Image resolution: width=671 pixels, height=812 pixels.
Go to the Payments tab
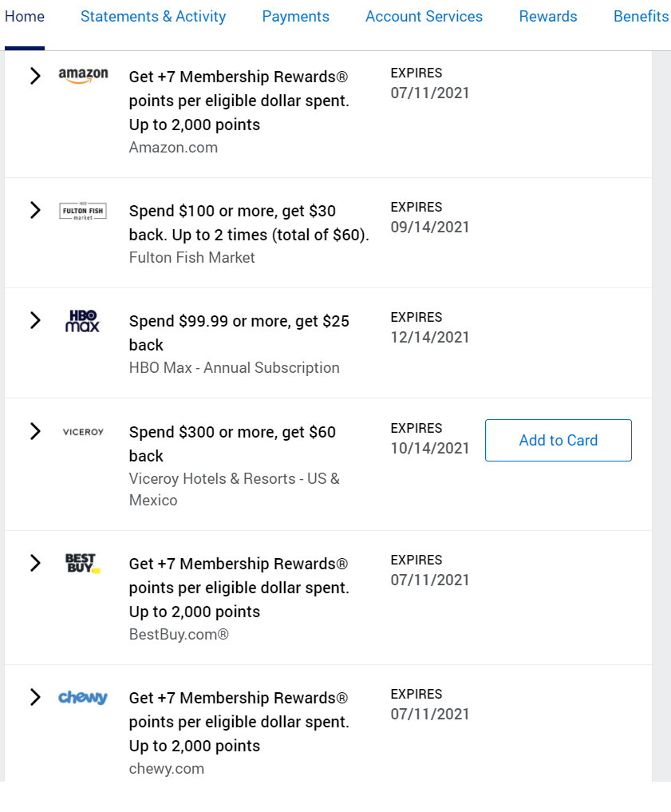295,16
